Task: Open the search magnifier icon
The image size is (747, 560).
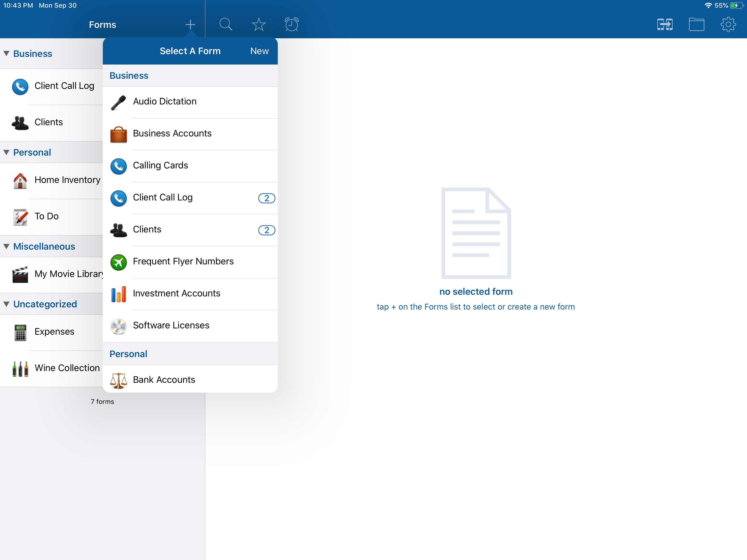Action: [x=226, y=24]
